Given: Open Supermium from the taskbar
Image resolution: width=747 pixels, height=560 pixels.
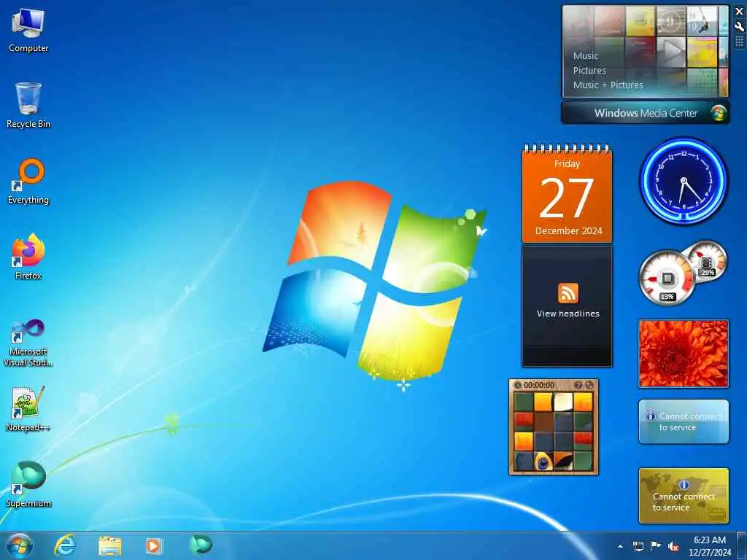Looking at the screenshot, I should [200, 545].
